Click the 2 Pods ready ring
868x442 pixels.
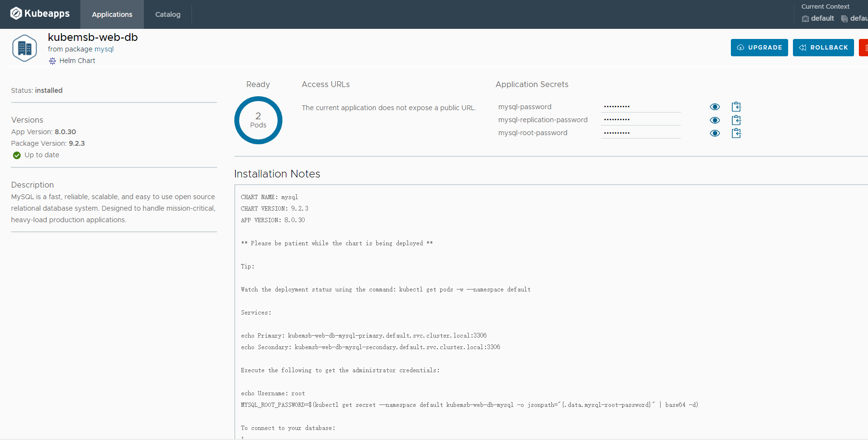[258, 120]
